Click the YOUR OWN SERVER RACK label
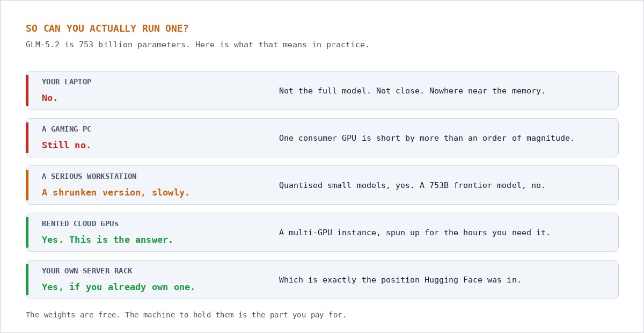Viewport: 644px width, 333px height. [87, 271]
